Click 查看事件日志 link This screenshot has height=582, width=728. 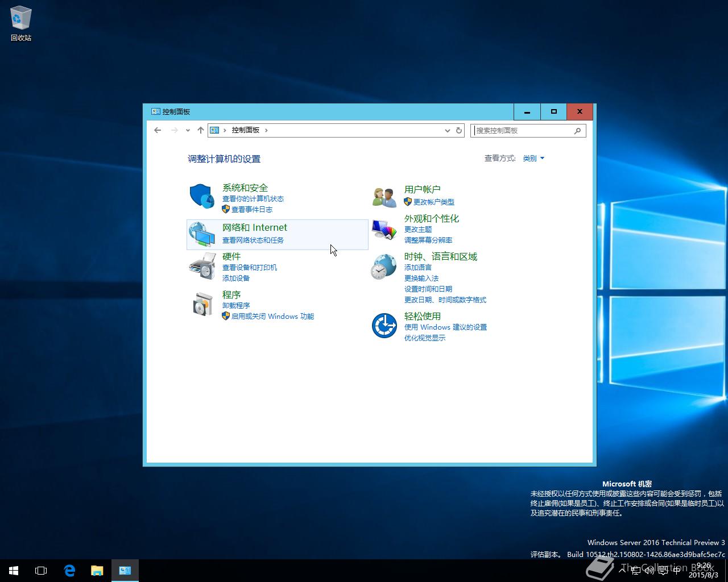(252, 210)
